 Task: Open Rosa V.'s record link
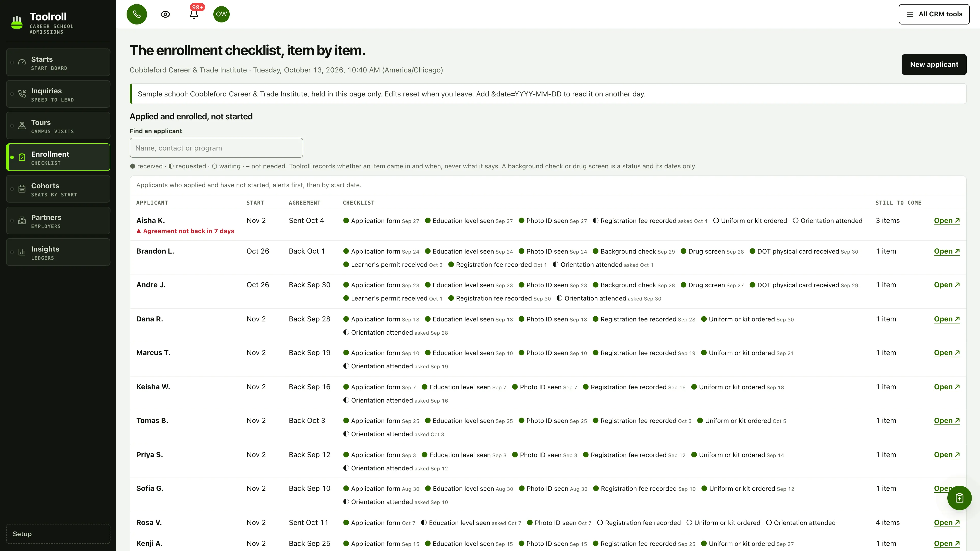click(x=947, y=522)
